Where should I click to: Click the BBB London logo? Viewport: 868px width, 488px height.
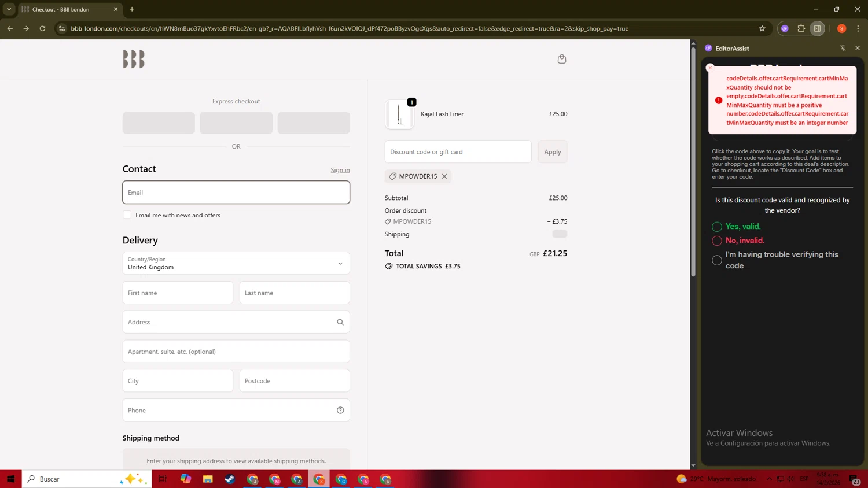134,59
